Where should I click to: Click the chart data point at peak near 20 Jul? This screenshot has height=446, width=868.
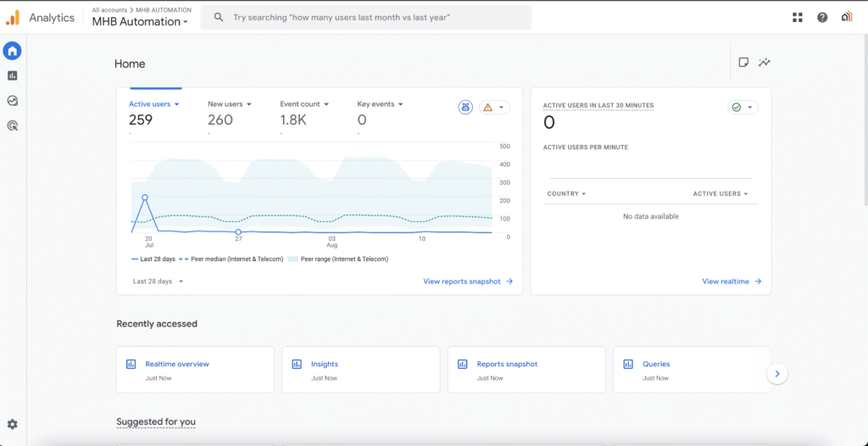[x=145, y=198]
